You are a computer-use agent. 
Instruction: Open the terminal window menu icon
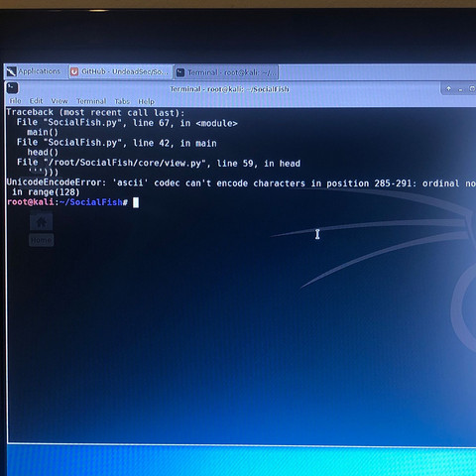coord(12,88)
